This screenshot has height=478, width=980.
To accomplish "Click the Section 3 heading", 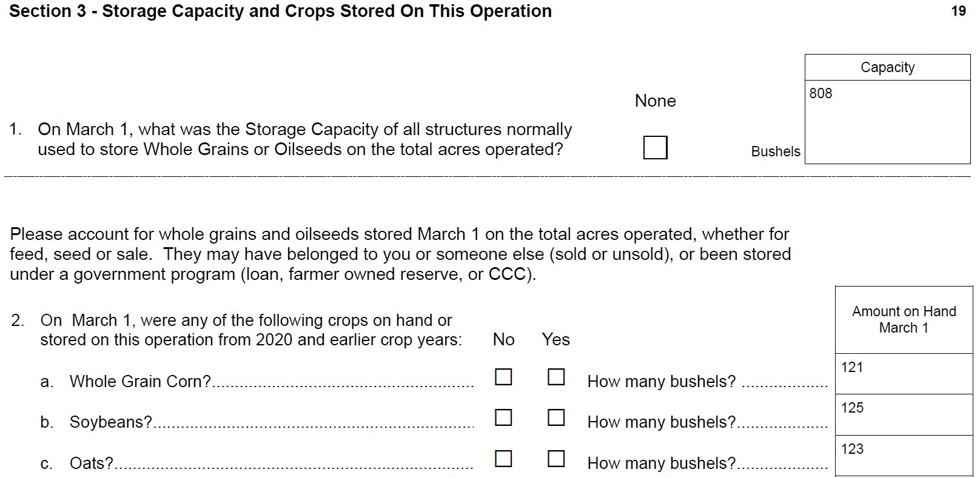I will click(x=280, y=11).
